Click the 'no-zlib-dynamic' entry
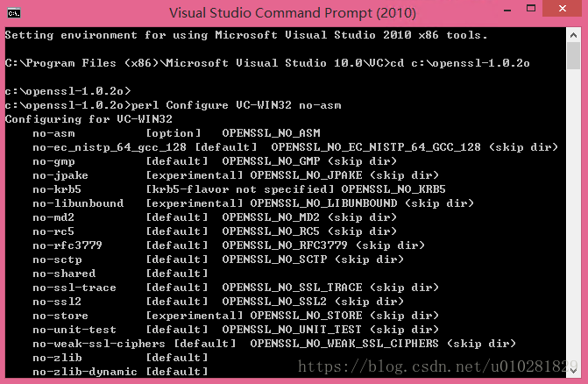 (x=85, y=373)
